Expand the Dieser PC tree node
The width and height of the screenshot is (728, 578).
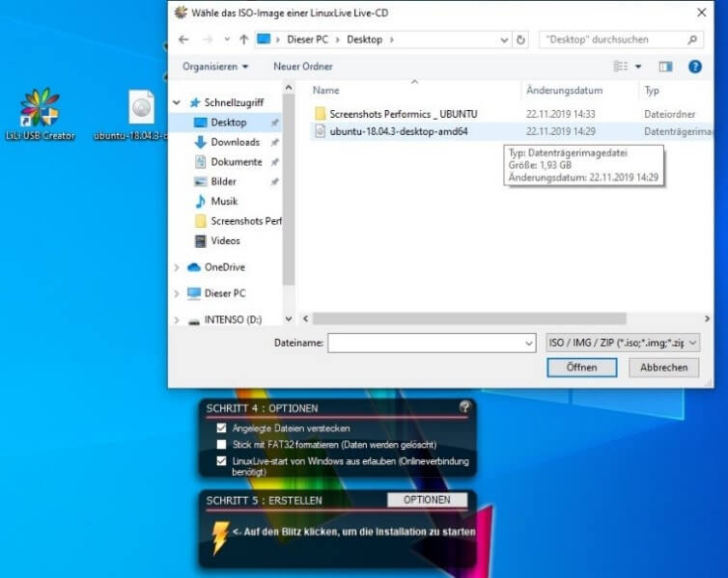tap(177, 293)
